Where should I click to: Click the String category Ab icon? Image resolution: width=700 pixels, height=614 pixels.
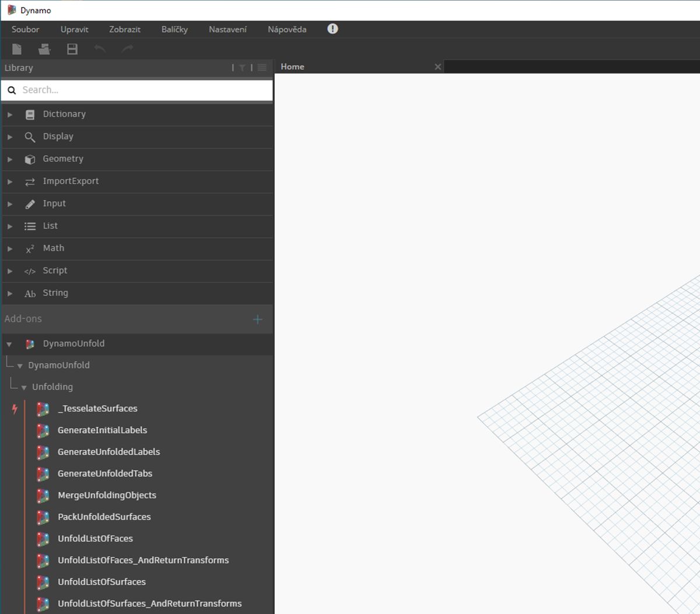click(30, 294)
